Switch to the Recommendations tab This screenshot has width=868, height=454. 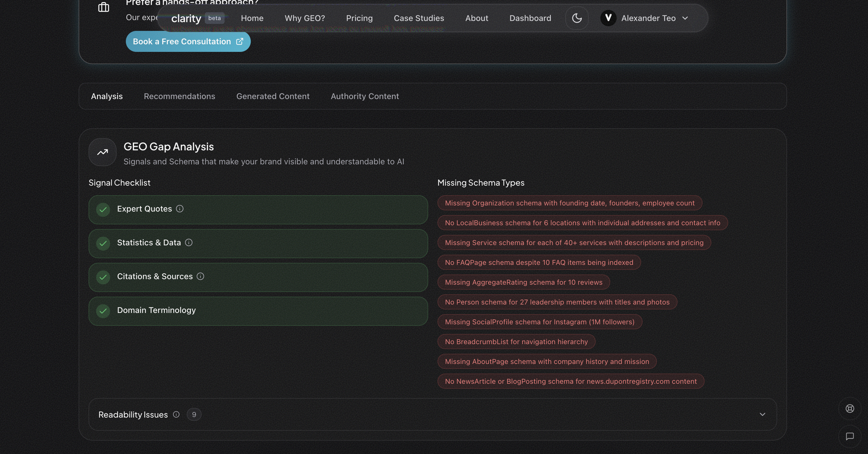(x=179, y=96)
